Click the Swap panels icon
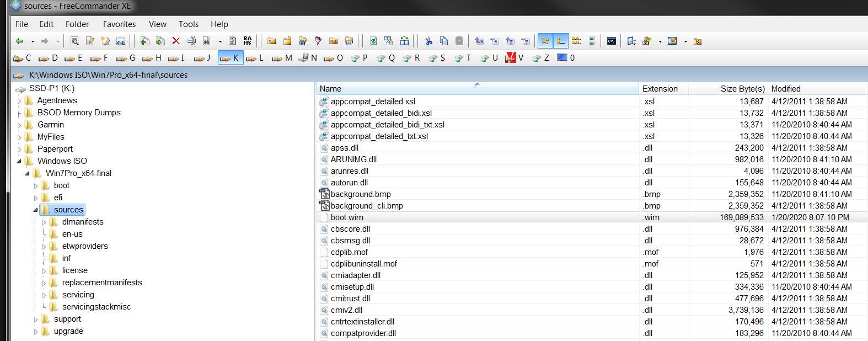This screenshot has width=868, height=341. coord(404,41)
